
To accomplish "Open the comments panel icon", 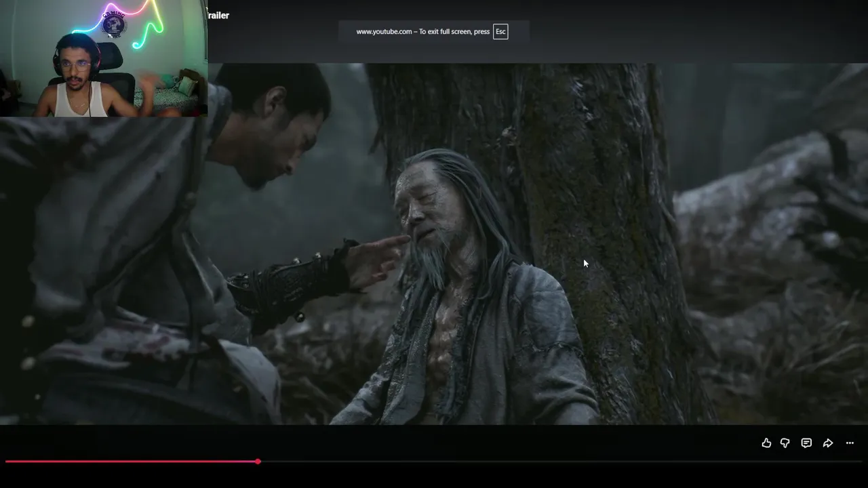I will [806, 443].
